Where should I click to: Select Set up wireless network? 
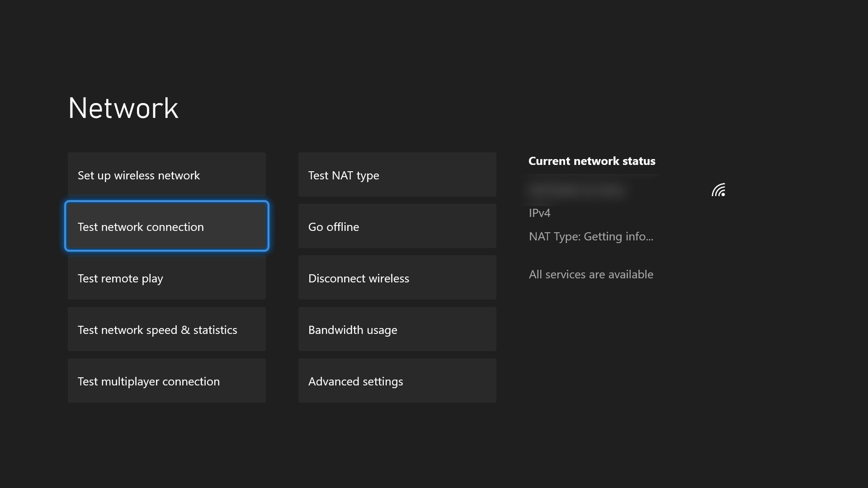166,175
